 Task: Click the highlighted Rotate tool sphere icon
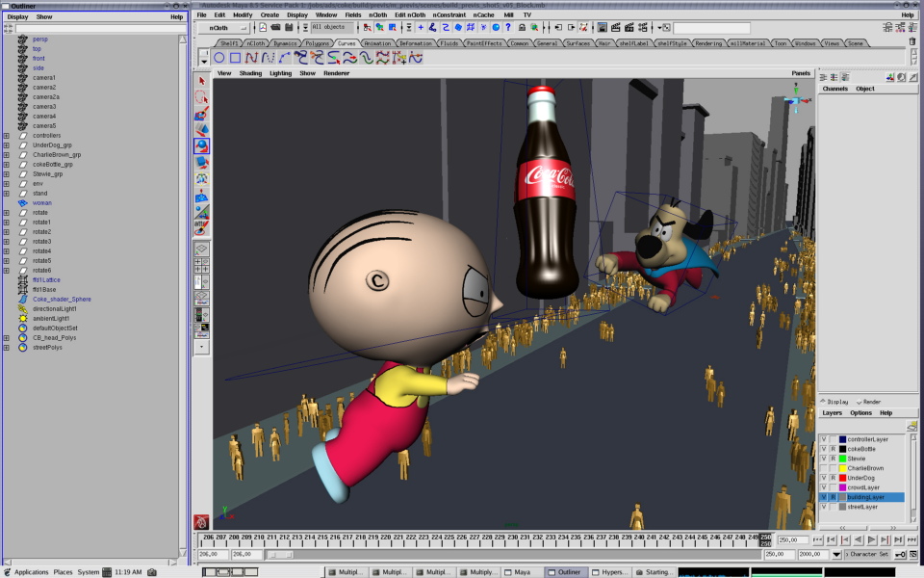[x=201, y=145]
